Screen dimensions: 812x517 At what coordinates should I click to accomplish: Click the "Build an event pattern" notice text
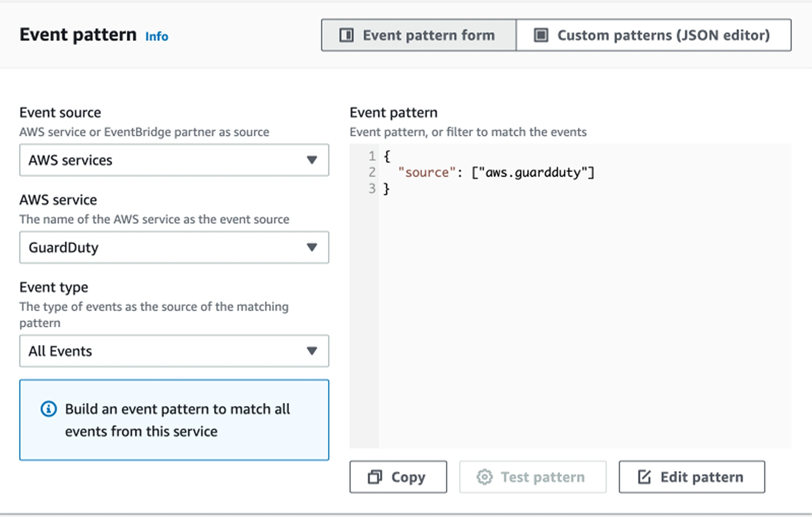177,420
